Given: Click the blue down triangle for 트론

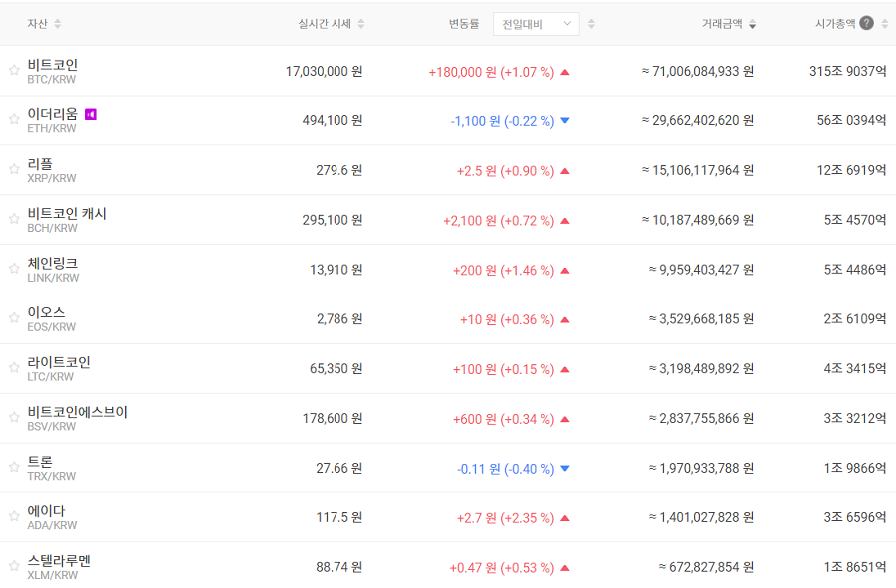Looking at the screenshot, I should [565, 469].
